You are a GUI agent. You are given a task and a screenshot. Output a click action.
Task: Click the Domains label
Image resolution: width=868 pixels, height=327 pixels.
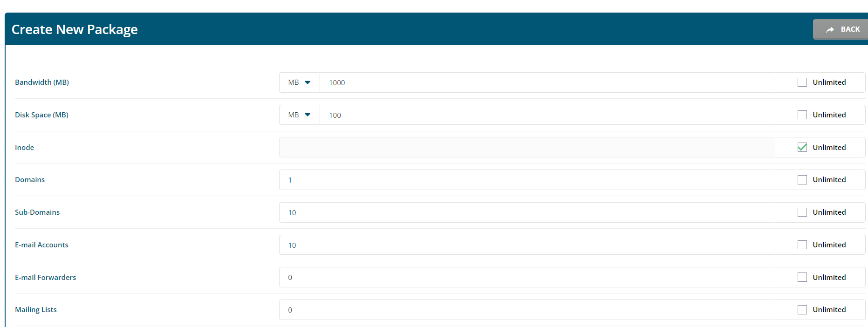pos(30,180)
